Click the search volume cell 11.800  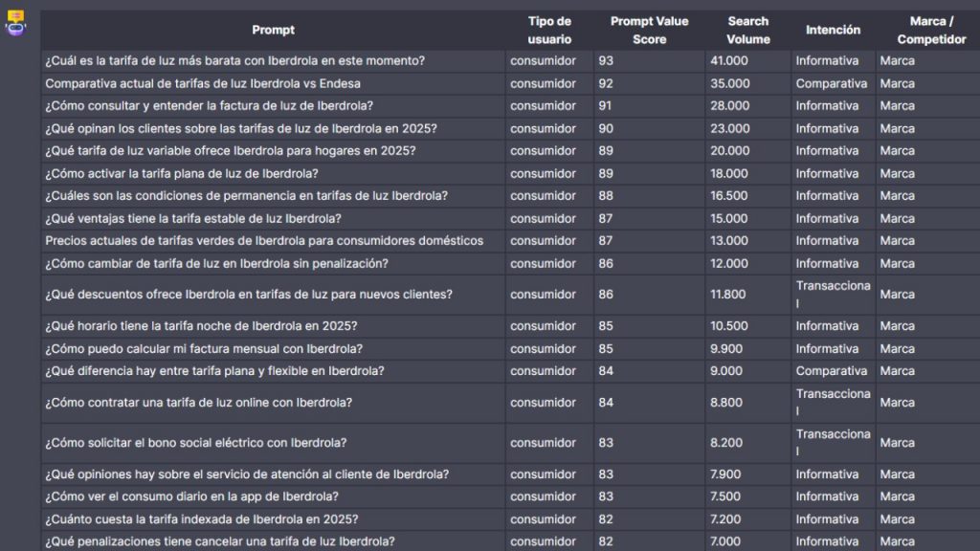click(727, 295)
